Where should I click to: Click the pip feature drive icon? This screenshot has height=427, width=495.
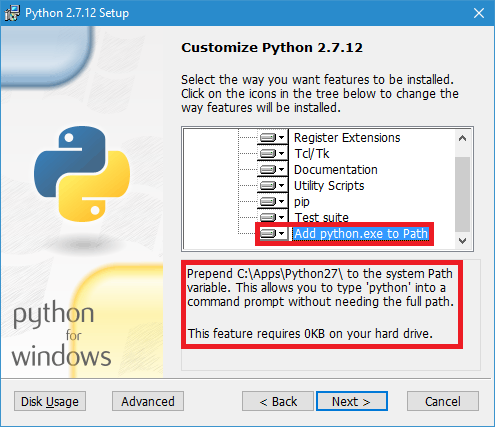coord(268,201)
